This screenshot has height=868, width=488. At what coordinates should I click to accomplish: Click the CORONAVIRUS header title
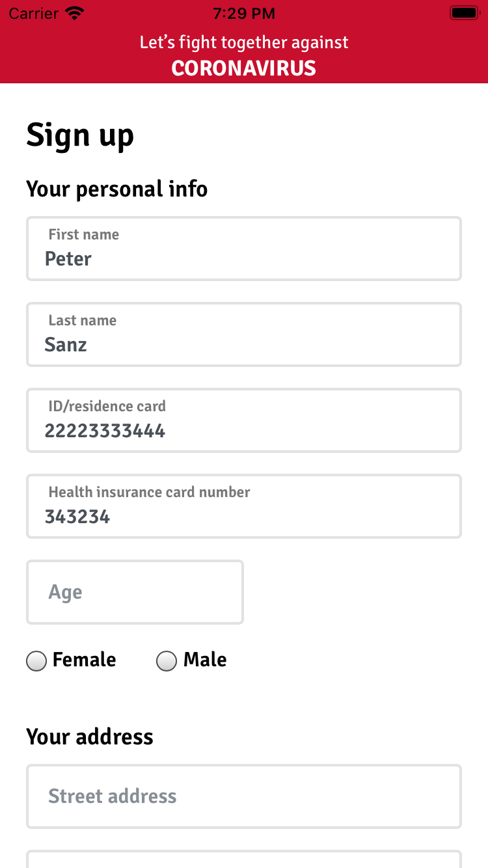click(x=244, y=68)
